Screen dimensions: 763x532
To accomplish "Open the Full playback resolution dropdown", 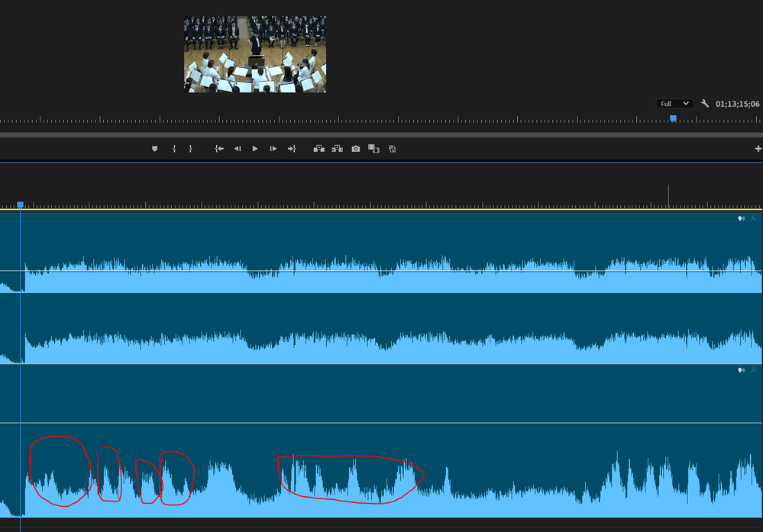I will pos(674,104).
